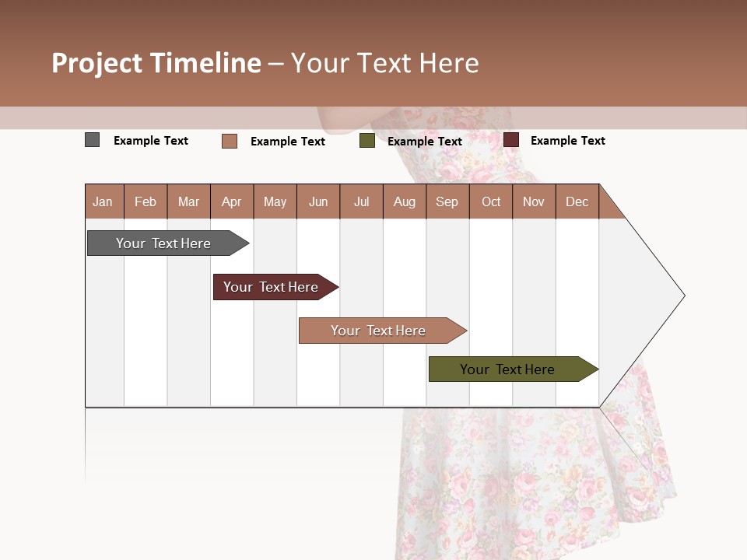747x560 pixels.
Task: Click the gray legend color square
Action: [92, 140]
